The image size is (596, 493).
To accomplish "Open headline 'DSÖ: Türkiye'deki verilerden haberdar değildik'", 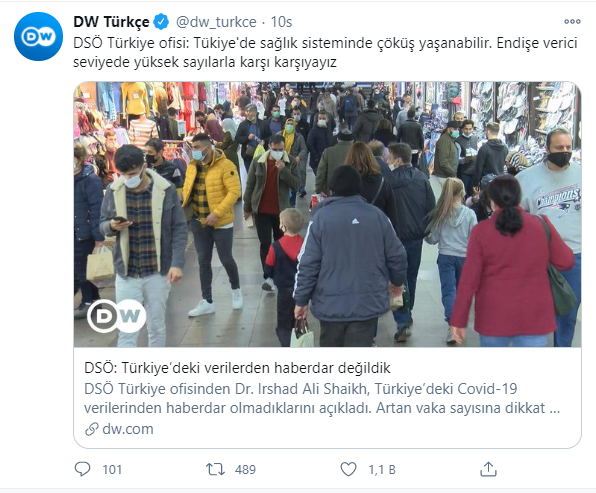I will tap(237, 368).
